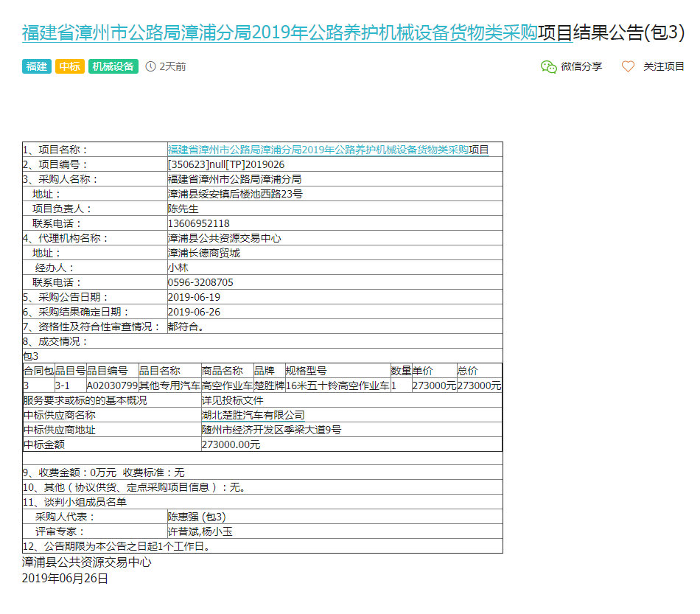Click the heart icon to follow project
The image size is (700, 614).
click(x=628, y=66)
